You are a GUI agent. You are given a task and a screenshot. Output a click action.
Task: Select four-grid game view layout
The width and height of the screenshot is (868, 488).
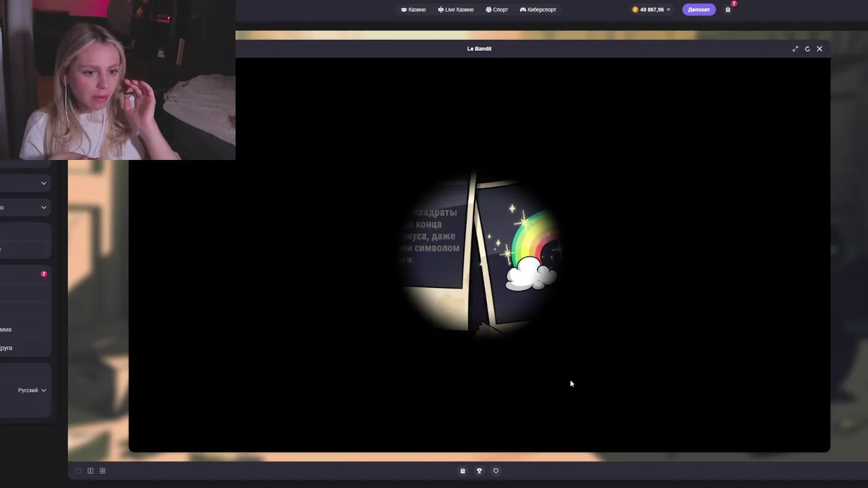pos(102,471)
